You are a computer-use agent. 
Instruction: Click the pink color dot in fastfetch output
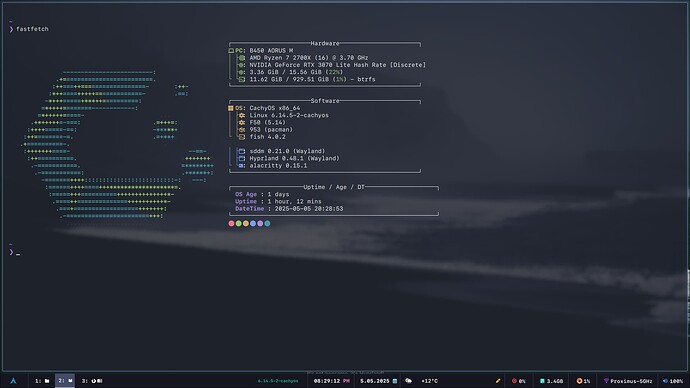(x=231, y=223)
